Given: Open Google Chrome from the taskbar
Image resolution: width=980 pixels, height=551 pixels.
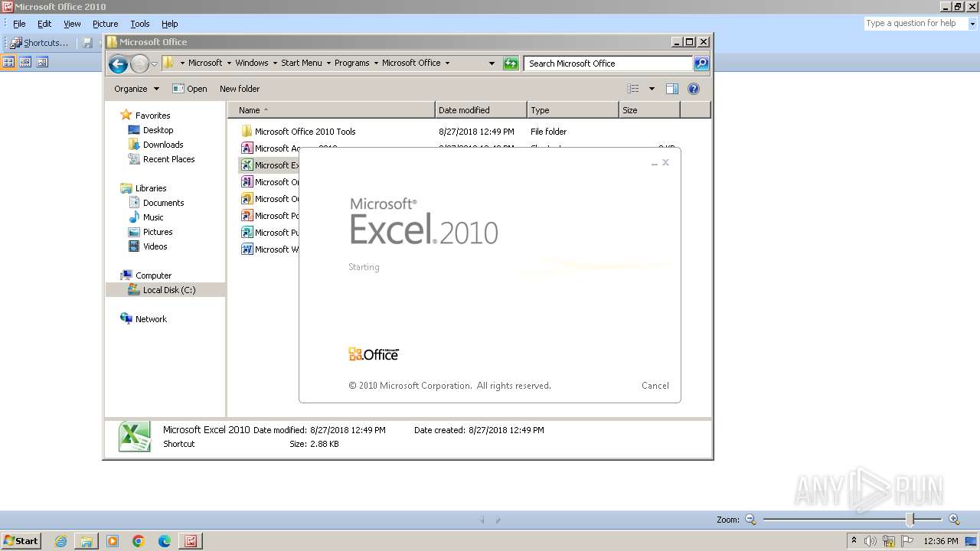Looking at the screenshot, I should (x=139, y=541).
